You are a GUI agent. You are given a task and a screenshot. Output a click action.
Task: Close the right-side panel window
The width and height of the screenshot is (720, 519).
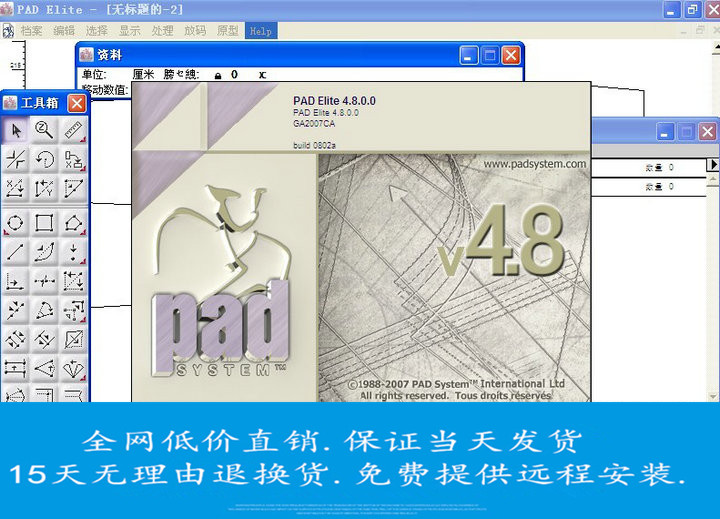click(x=708, y=132)
